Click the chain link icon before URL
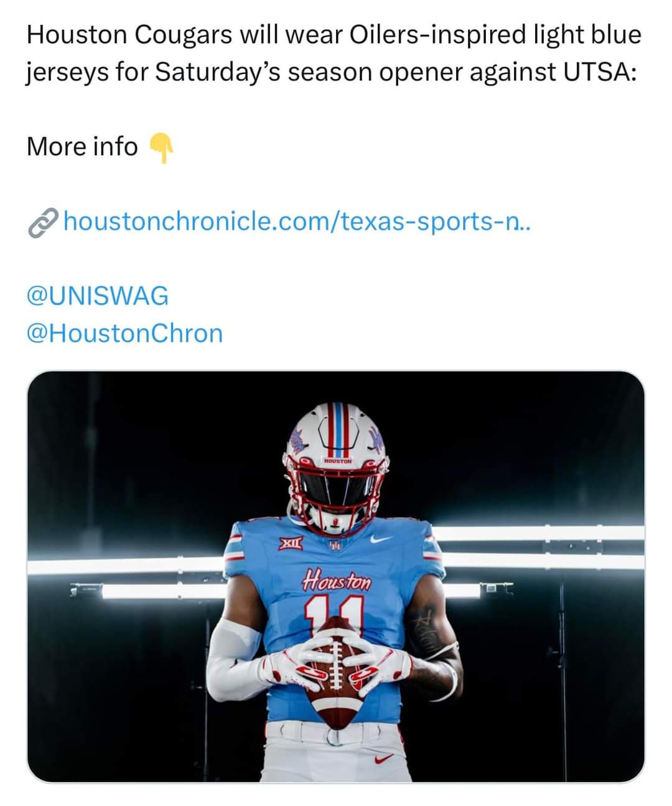 click(x=43, y=223)
